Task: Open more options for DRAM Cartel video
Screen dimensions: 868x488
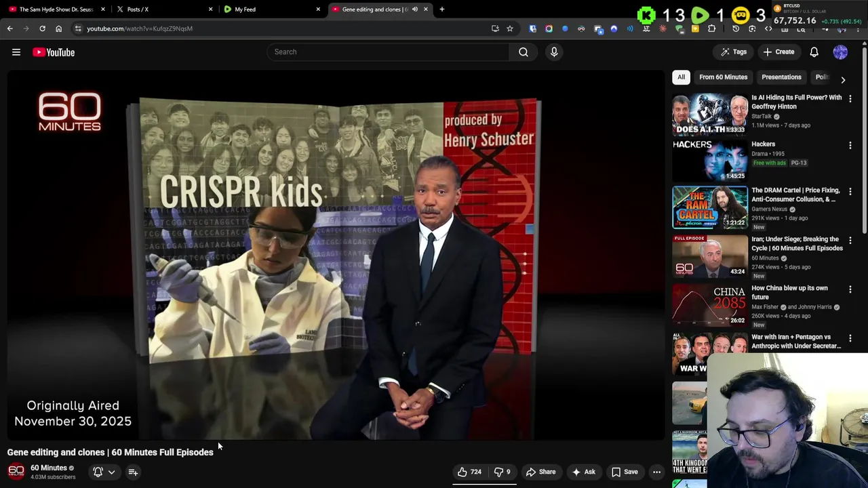Action: [x=850, y=192]
